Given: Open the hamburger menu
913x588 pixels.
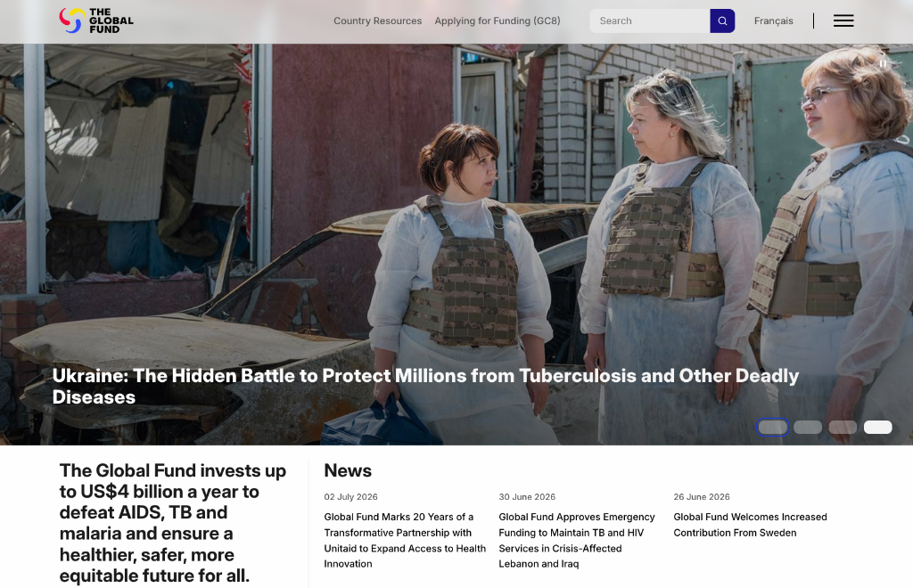Looking at the screenshot, I should (843, 21).
